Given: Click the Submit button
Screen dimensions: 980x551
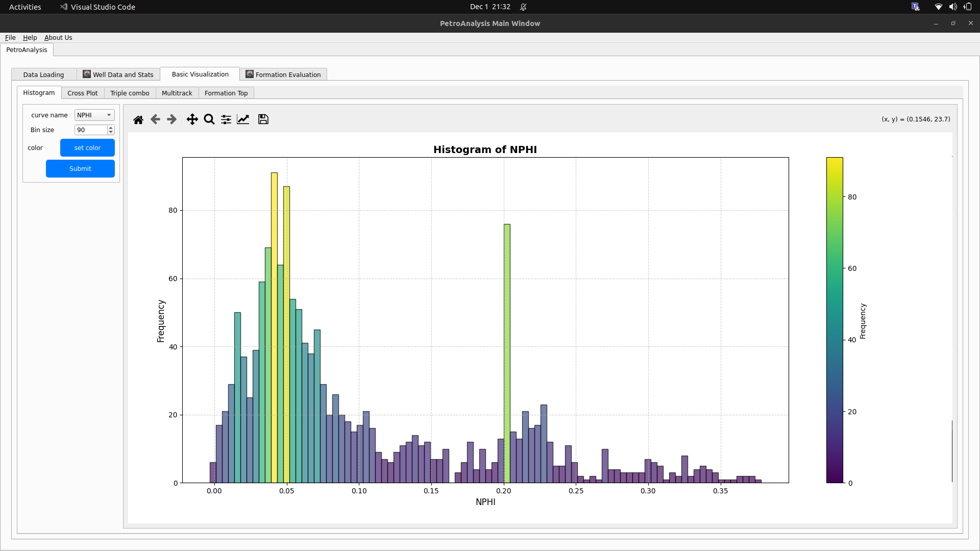Looking at the screenshot, I should [80, 168].
